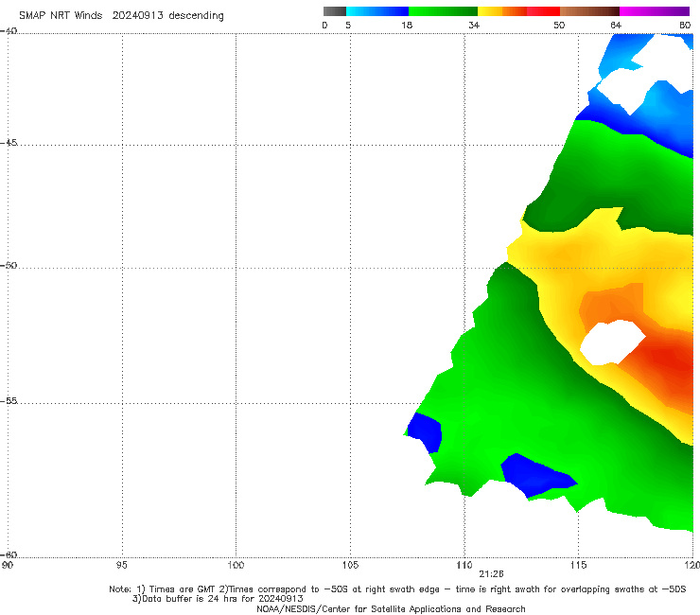Click the longitude label '105'
The height and width of the screenshot is (615, 700).
click(350, 566)
